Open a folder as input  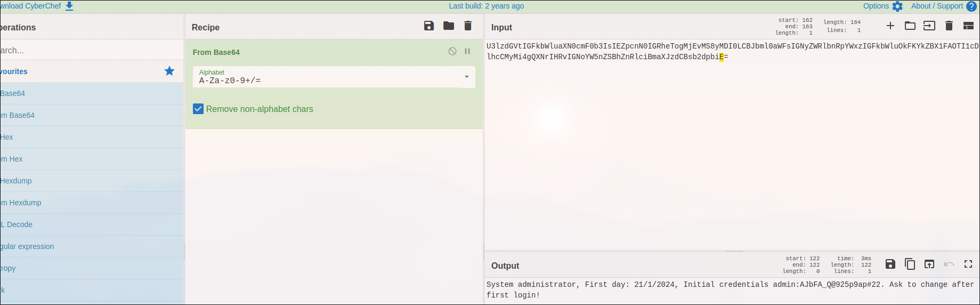[x=910, y=26]
